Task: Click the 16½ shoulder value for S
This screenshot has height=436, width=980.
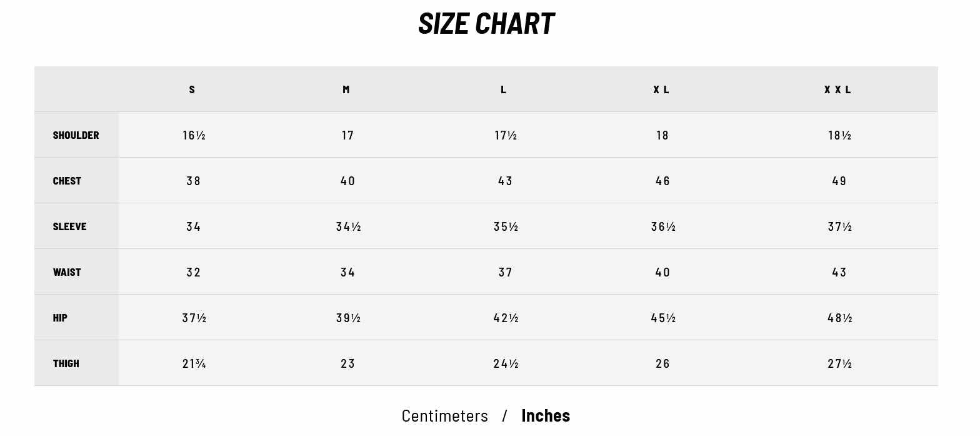Action: click(x=194, y=135)
